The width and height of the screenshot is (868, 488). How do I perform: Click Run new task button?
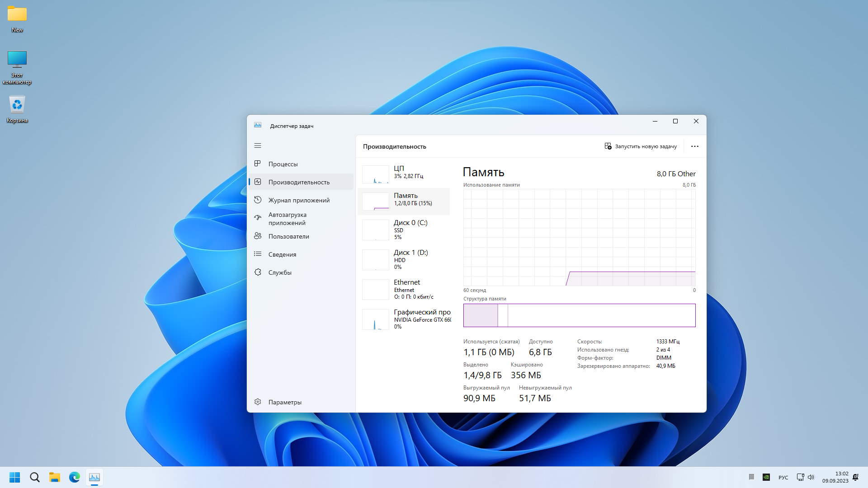click(641, 146)
